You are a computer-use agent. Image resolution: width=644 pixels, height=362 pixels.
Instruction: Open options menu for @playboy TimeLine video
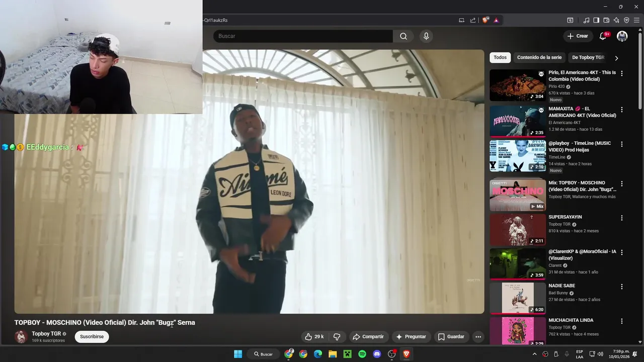(622, 144)
